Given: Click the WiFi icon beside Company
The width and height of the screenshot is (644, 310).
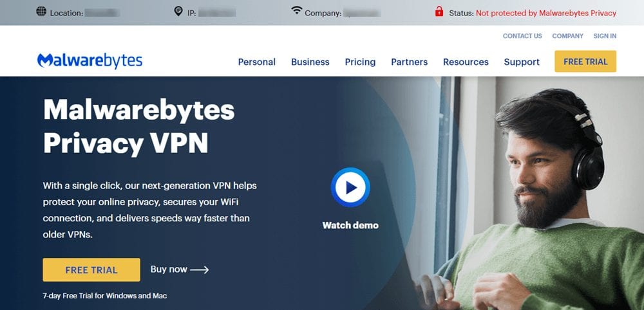Looking at the screenshot, I should pyautogui.click(x=296, y=10).
